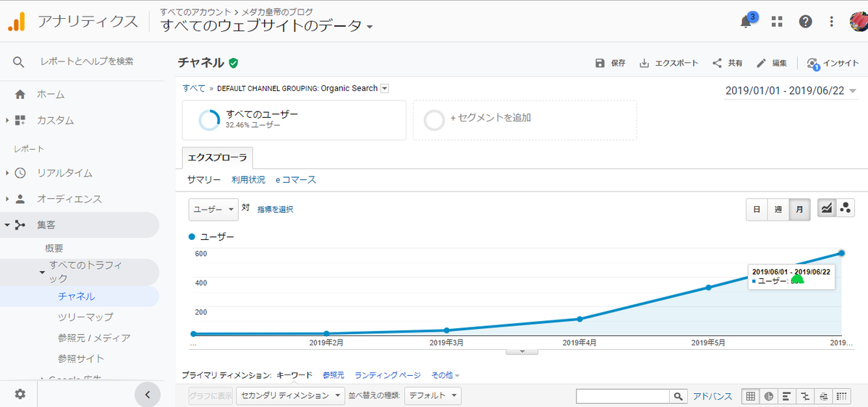The image size is (868, 407).
Task: Open アドバンス filter link
Action: tap(712, 396)
